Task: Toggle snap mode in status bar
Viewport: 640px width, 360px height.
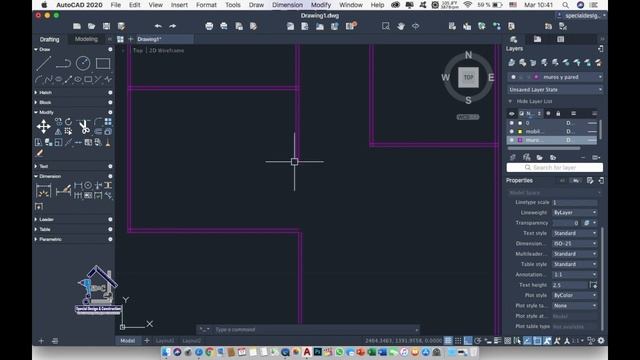Action: (x=458, y=340)
